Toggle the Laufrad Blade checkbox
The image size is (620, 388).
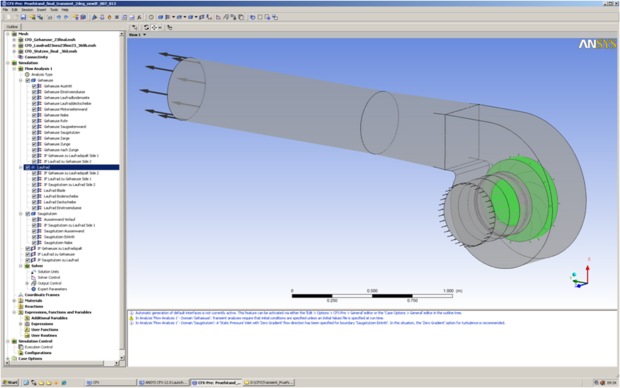(34, 190)
